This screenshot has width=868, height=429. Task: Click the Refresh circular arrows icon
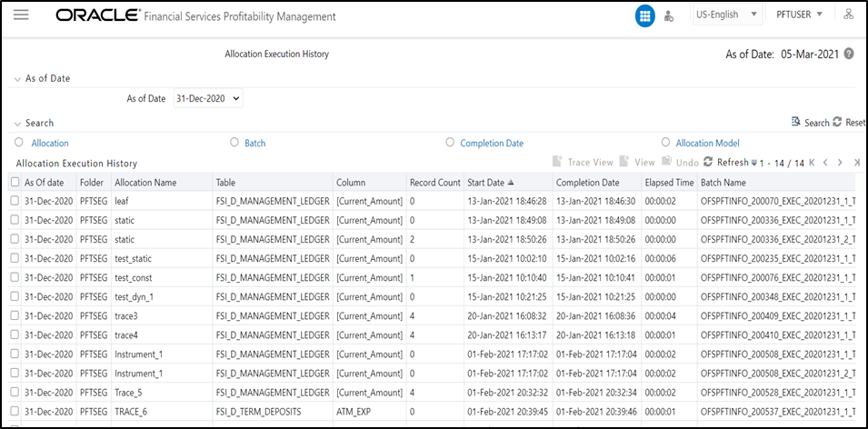coord(708,162)
